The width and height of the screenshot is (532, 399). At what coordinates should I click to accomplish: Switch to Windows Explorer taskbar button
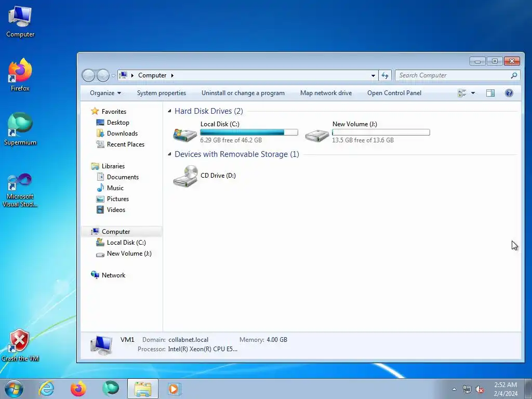click(x=143, y=389)
